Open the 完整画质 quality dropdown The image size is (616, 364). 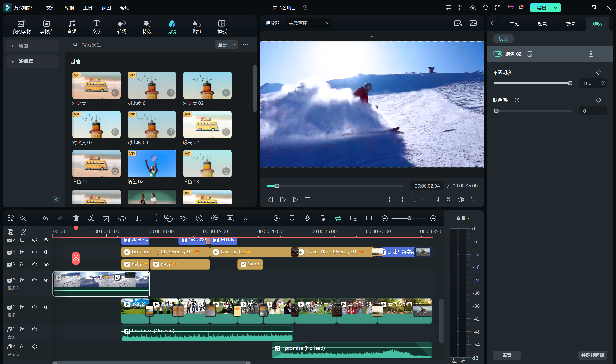pyautogui.click(x=308, y=23)
